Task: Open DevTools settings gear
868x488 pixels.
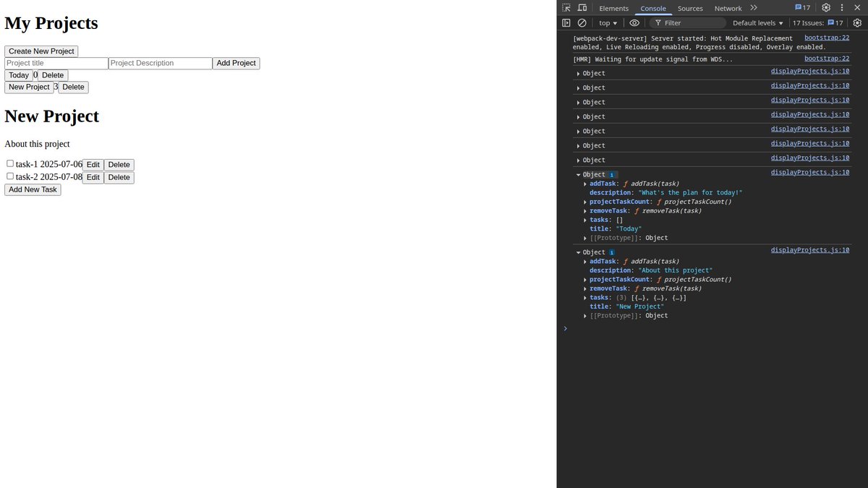Action: click(x=826, y=8)
